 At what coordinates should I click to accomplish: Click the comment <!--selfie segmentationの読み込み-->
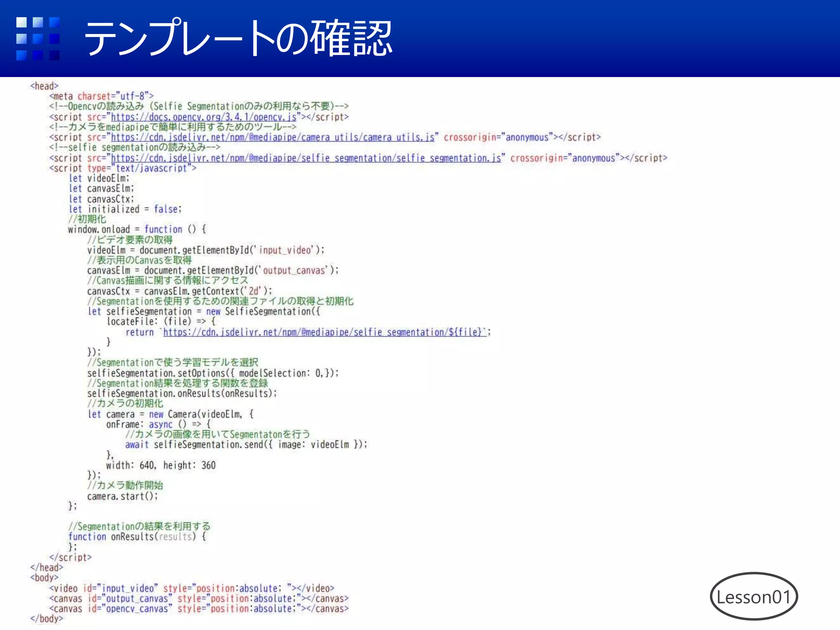135,148
